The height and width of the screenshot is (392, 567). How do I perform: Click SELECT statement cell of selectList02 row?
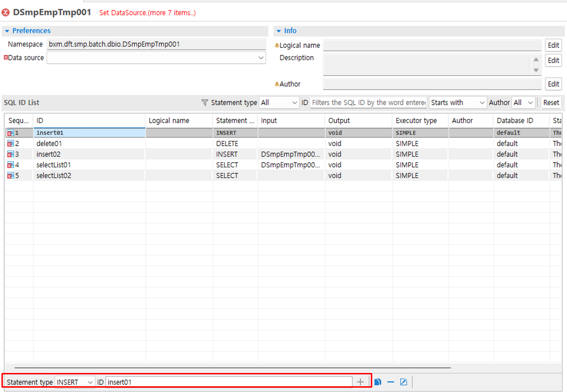(235, 176)
